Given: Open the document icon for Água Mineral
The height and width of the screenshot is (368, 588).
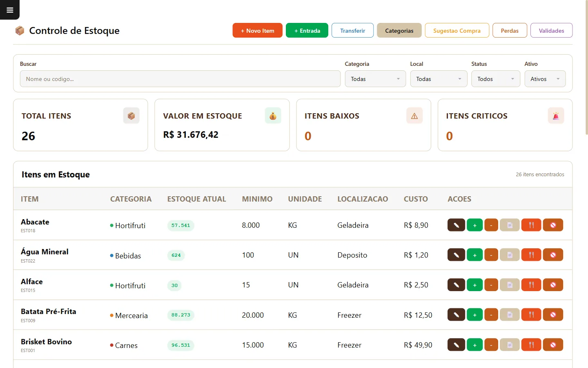Looking at the screenshot, I should tap(510, 255).
